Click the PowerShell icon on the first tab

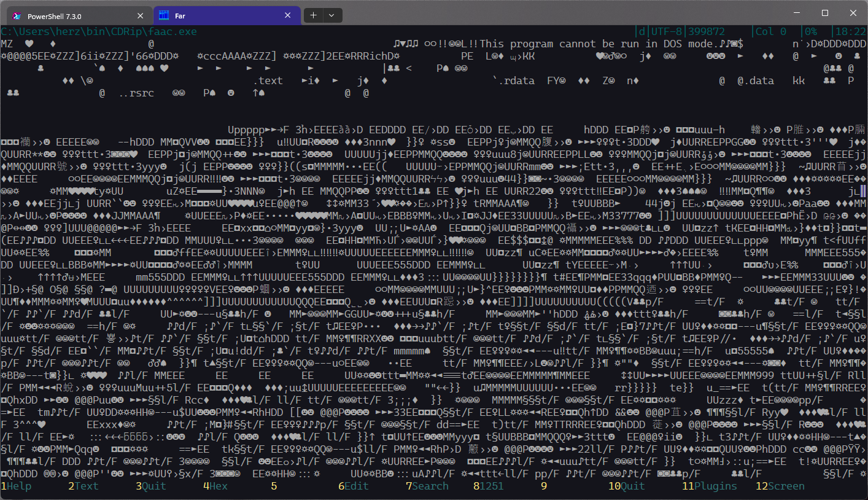point(15,15)
